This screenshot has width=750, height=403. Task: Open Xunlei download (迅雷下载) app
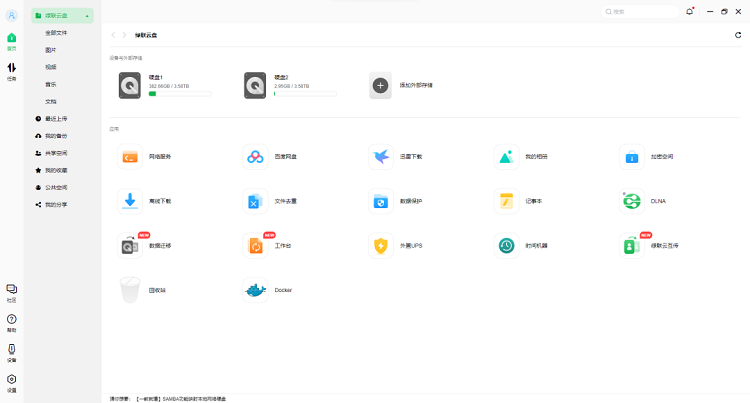click(381, 156)
